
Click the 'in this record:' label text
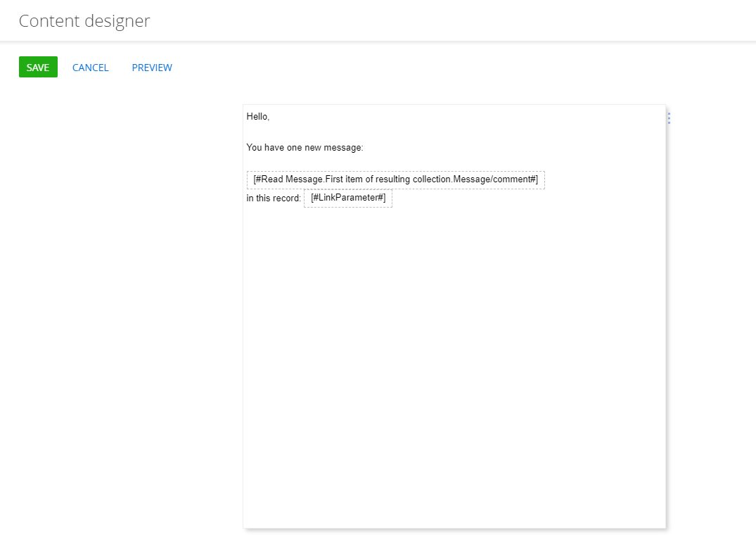pyautogui.click(x=273, y=198)
